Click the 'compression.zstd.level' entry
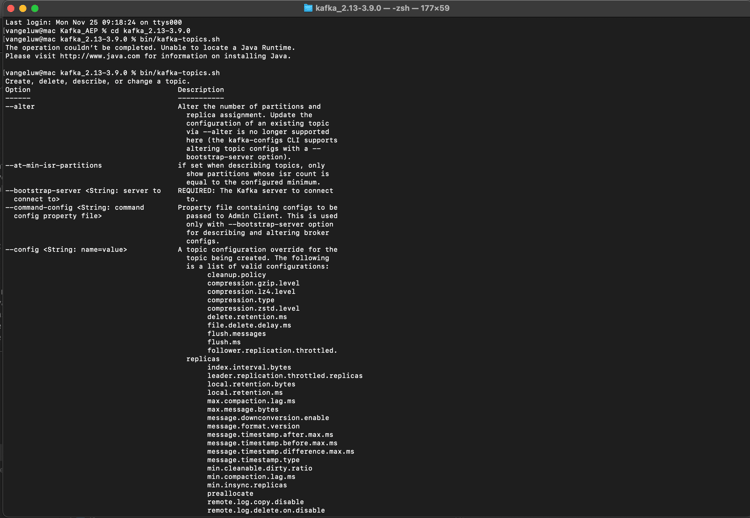This screenshot has height=518, width=750. tap(253, 309)
